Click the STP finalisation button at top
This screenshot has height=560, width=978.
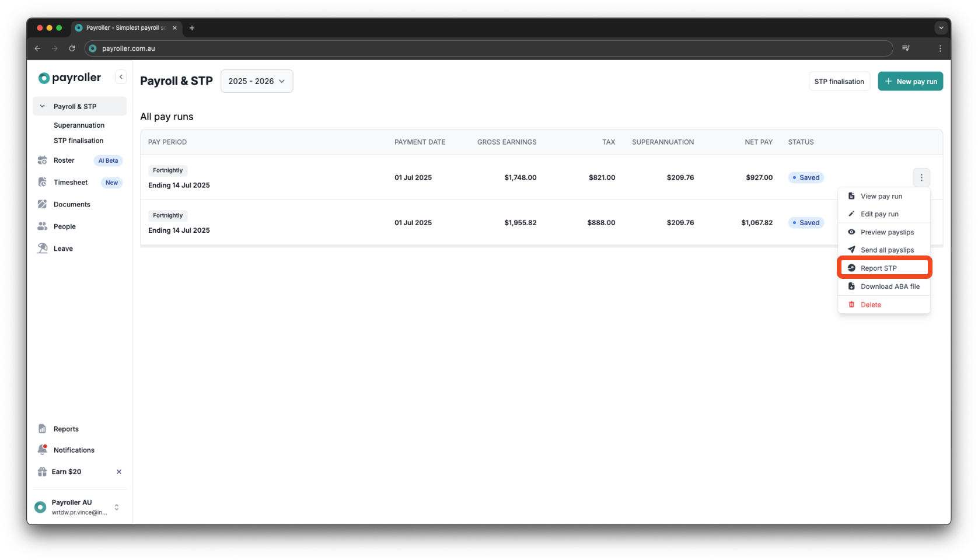[x=839, y=81]
